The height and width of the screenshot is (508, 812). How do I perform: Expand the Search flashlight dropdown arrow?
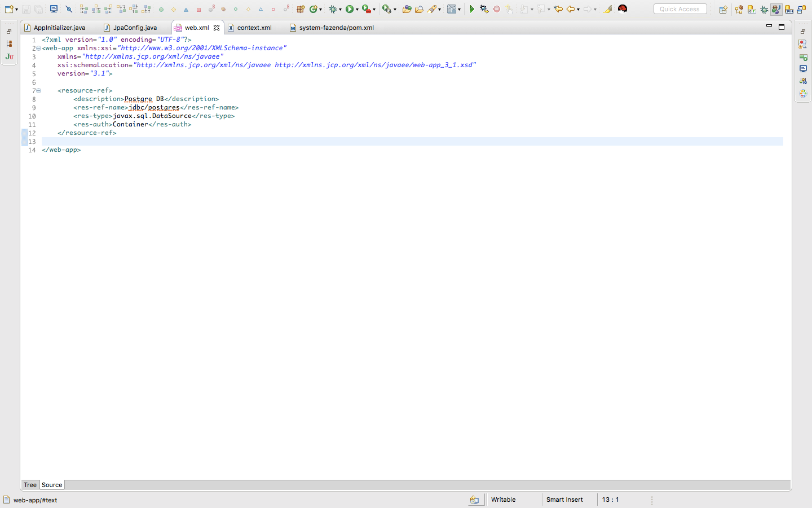439,10
